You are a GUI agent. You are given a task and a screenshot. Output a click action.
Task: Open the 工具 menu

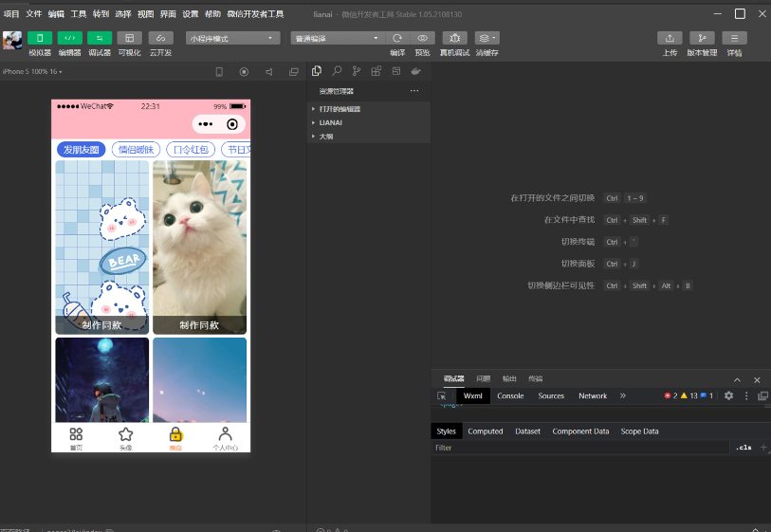pos(79,14)
